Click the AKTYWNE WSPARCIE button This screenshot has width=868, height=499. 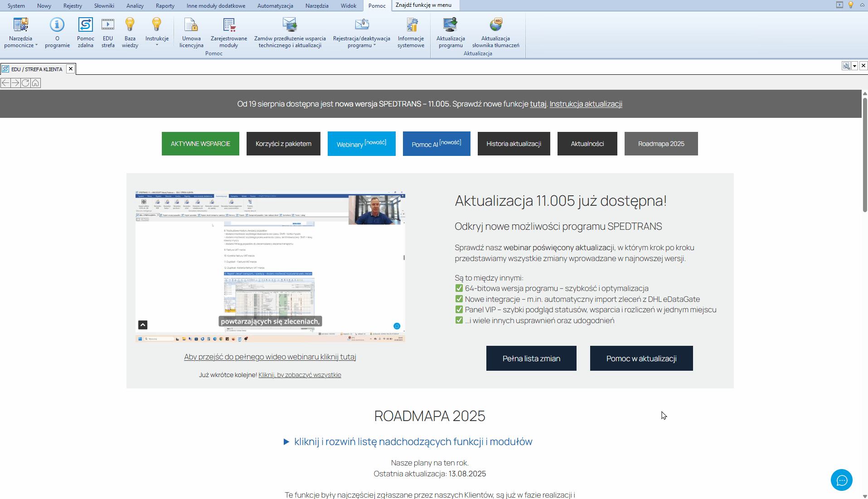click(200, 144)
